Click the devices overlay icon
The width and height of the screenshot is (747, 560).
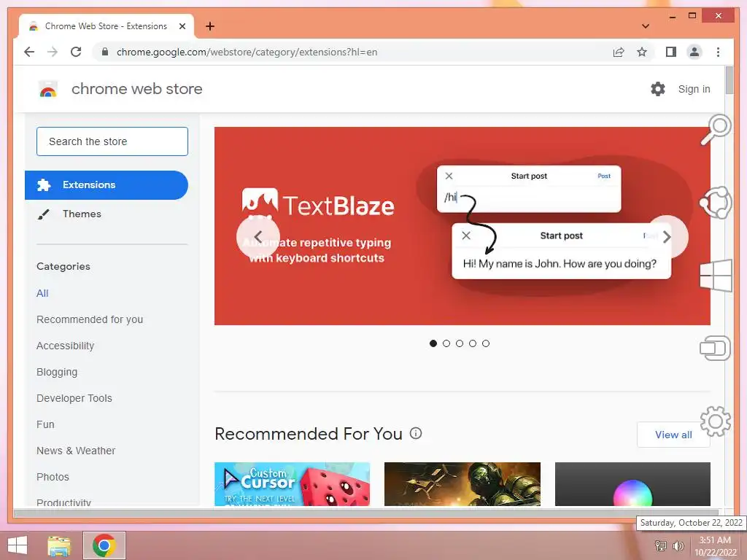point(715,348)
